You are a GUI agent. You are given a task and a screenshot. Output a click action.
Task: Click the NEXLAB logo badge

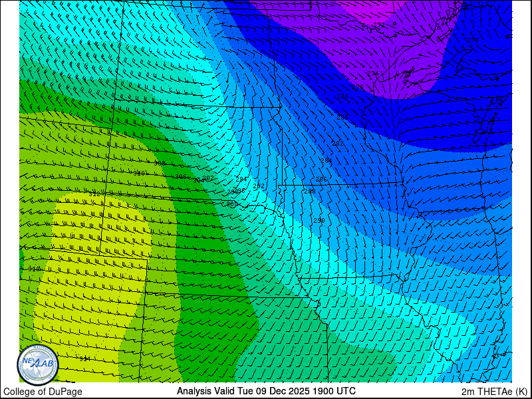click(x=38, y=365)
